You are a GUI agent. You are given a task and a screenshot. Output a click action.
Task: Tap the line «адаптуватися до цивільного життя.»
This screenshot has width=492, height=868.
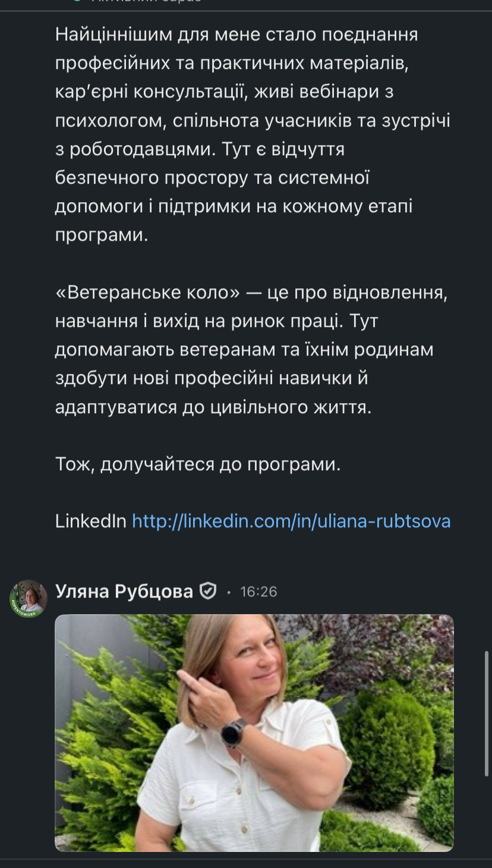coord(213,407)
